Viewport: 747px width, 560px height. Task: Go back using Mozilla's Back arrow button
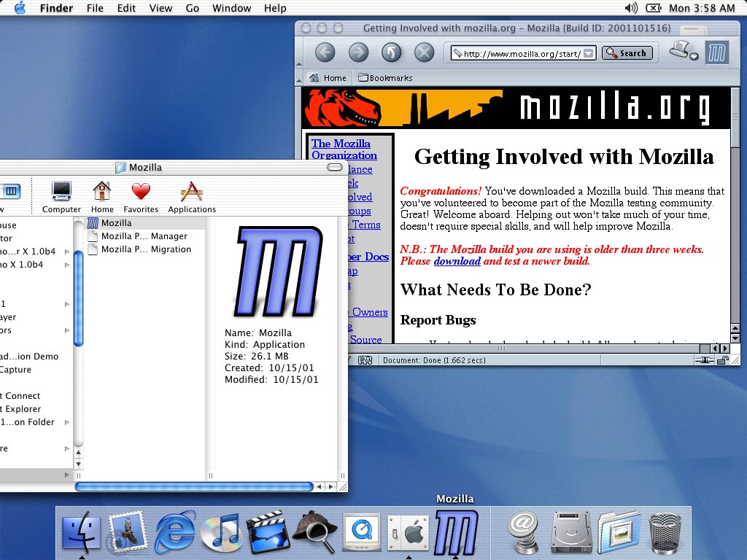[x=325, y=52]
